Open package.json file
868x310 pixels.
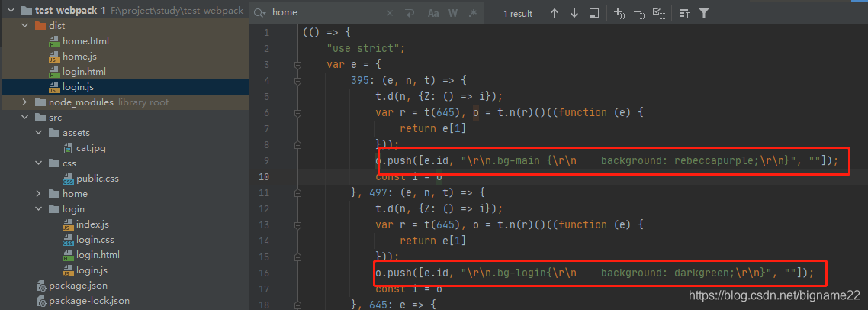(78, 286)
